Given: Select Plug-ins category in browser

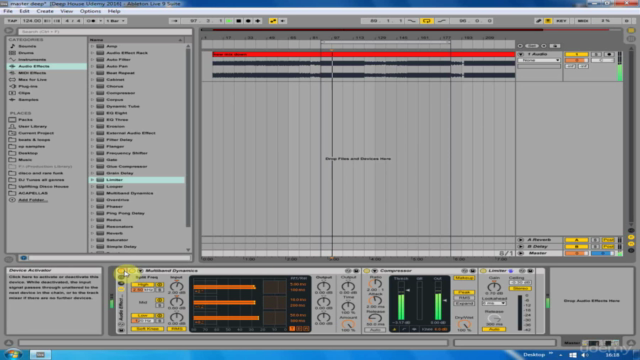Looking at the screenshot, I should [x=28, y=86].
